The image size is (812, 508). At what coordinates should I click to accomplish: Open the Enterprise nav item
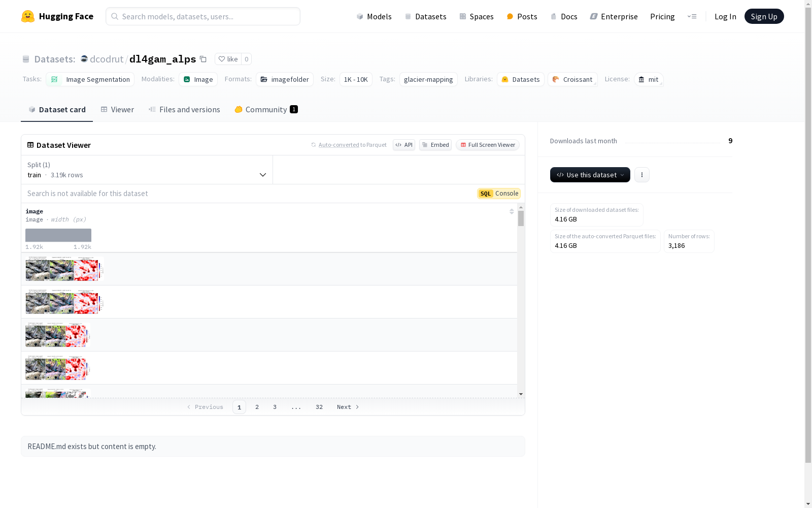point(614,16)
